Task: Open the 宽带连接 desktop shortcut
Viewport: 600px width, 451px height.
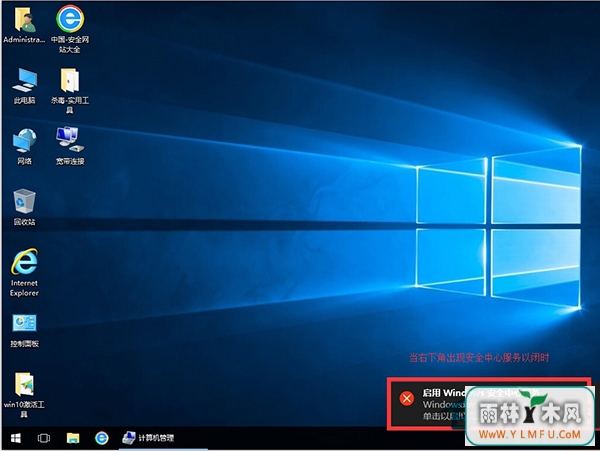Action: pyautogui.click(x=70, y=146)
